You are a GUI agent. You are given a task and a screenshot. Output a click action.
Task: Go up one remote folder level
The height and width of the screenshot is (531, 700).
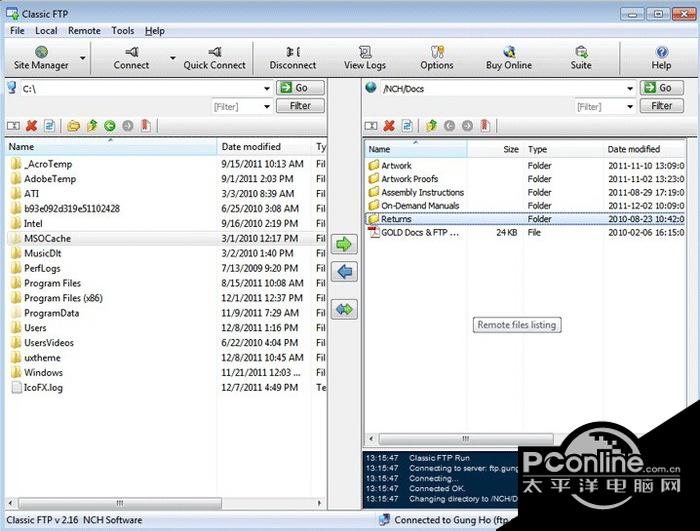[431, 126]
